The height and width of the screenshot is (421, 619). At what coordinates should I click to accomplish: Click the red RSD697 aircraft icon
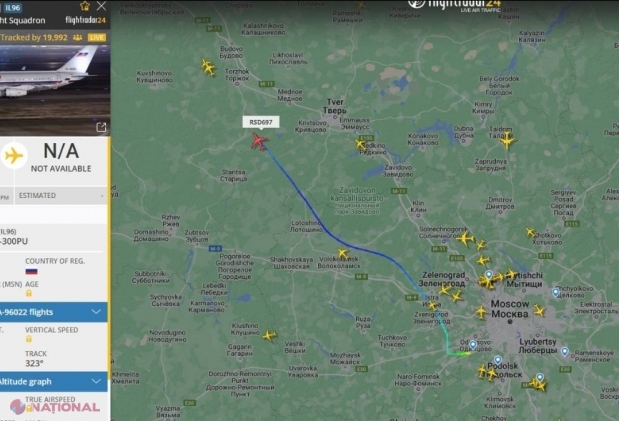point(259,141)
